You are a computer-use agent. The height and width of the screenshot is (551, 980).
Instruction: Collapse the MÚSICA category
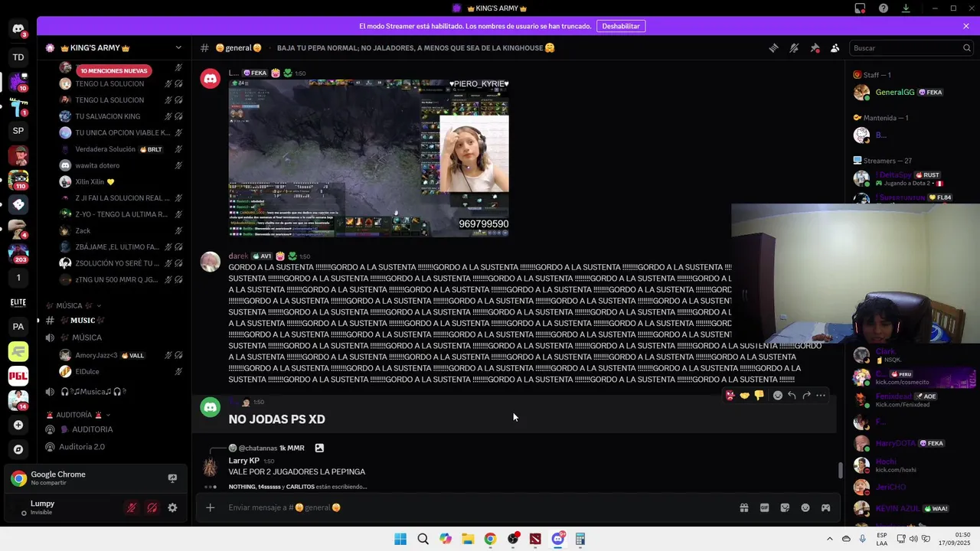click(x=73, y=305)
